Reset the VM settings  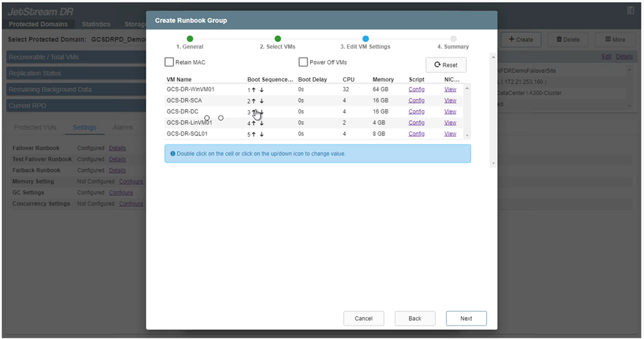tap(445, 65)
